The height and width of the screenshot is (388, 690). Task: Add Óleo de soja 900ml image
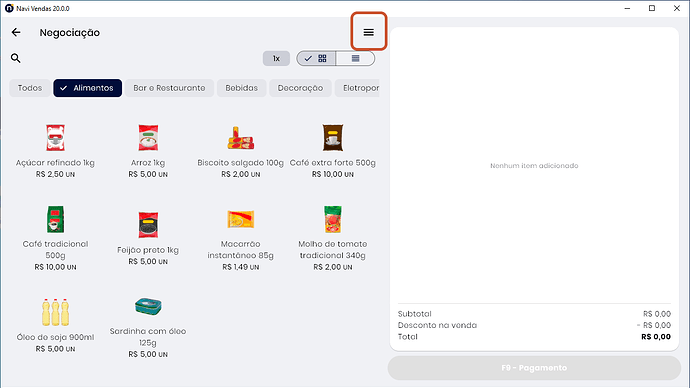(x=55, y=312)
